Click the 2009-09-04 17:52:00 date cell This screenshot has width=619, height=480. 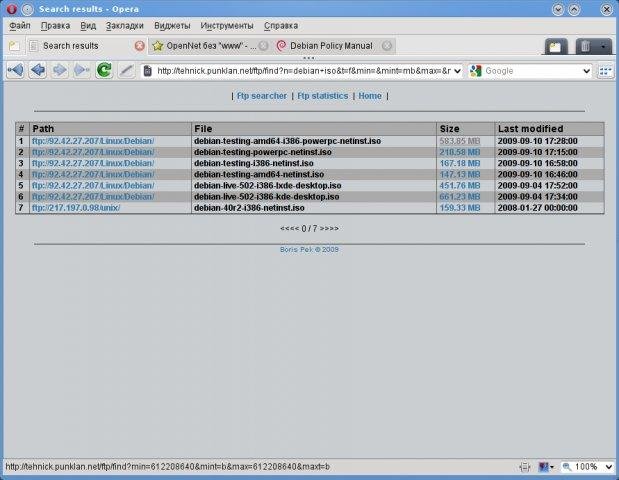point(537,185)
